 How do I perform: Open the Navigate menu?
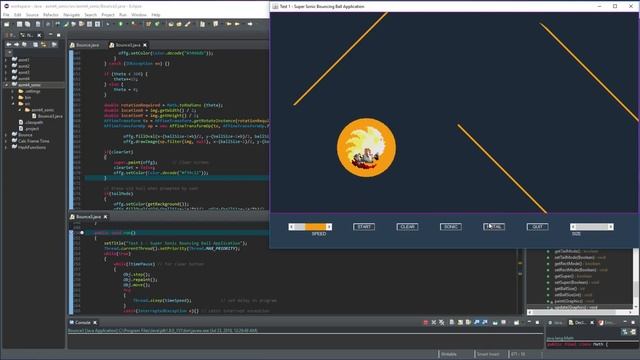click(71, 15)
